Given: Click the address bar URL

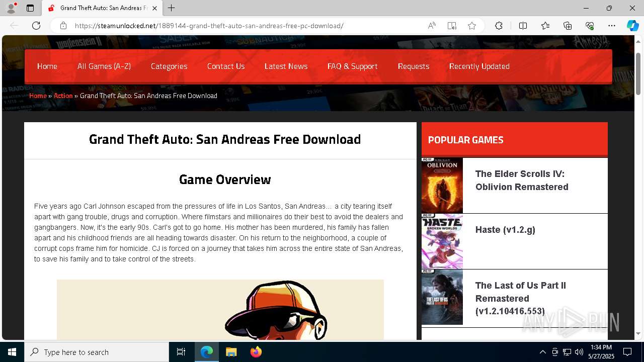Looking at the screenshot, I should pyautogui.click(x=209, y=26).
